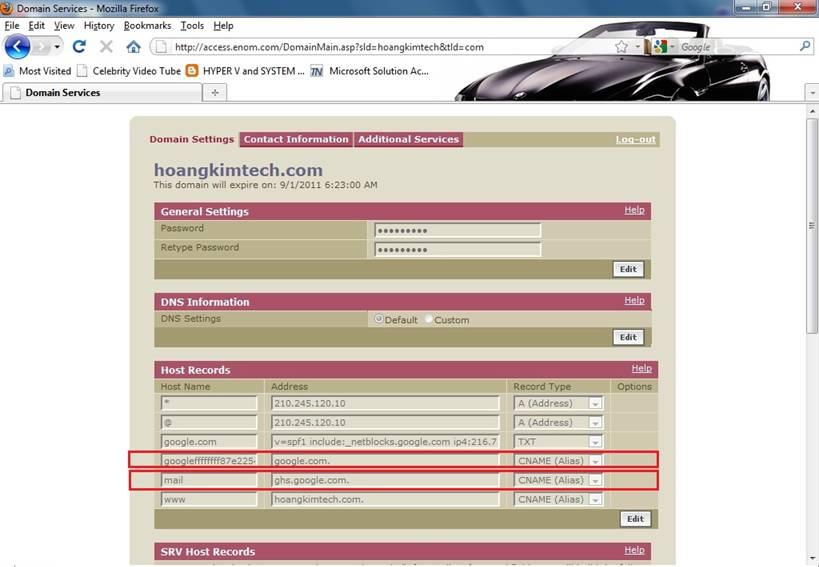
Task: Click the ghs.google.com. address field
Action: pos(385,480)
